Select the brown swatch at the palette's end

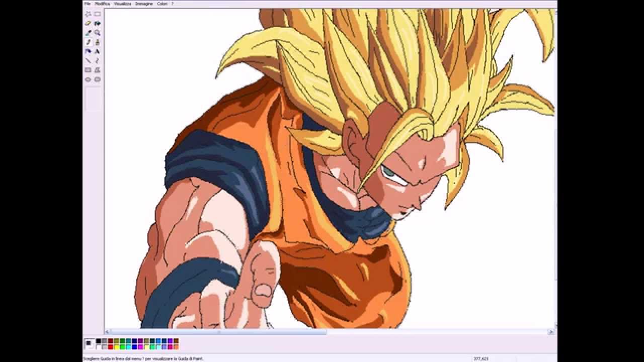point(177,340)
